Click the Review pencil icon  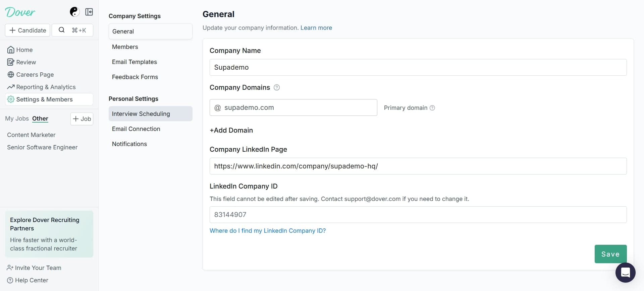click(11, 62)
